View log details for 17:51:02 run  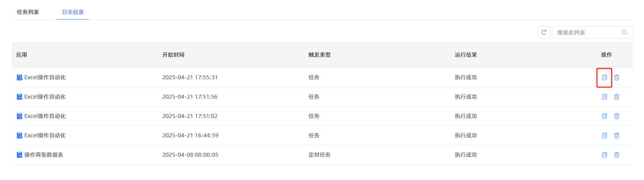pos(604,116)
